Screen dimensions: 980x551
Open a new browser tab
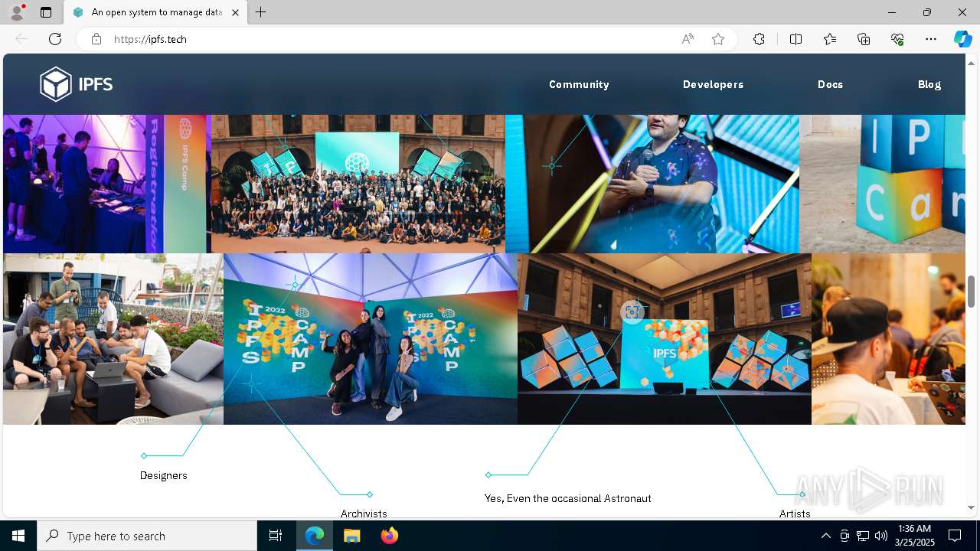tap(261, 12)
